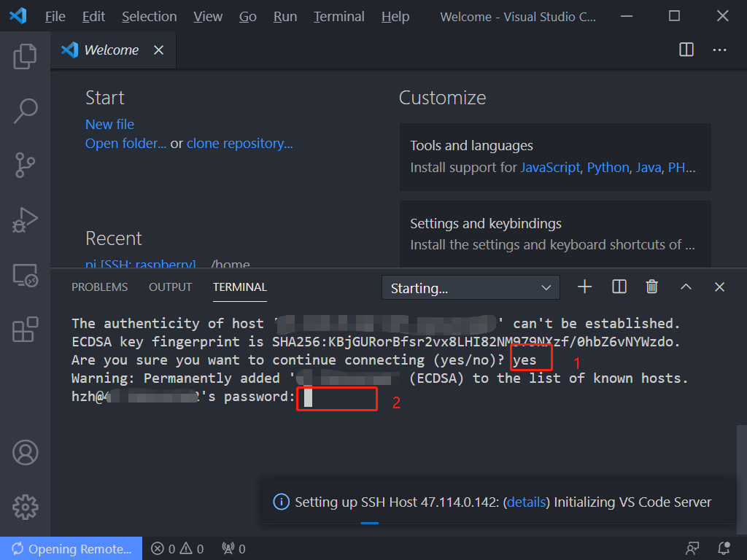Image resolution: width=747 pixels, height=560 pixels.
Task: Open the Accounts menu icon
Action: [x=26, y=452]
